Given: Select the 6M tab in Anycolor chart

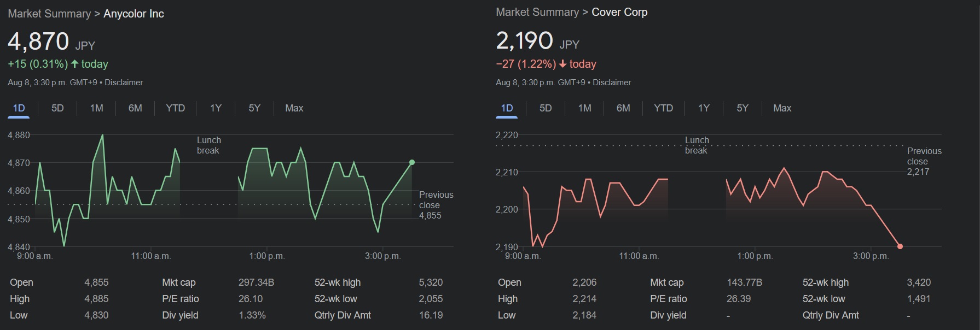Looking at the screenshot, I should point(135,108).
